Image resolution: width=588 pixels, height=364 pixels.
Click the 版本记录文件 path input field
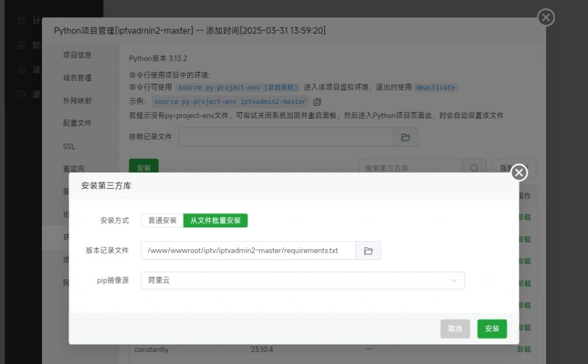point(248,251)
